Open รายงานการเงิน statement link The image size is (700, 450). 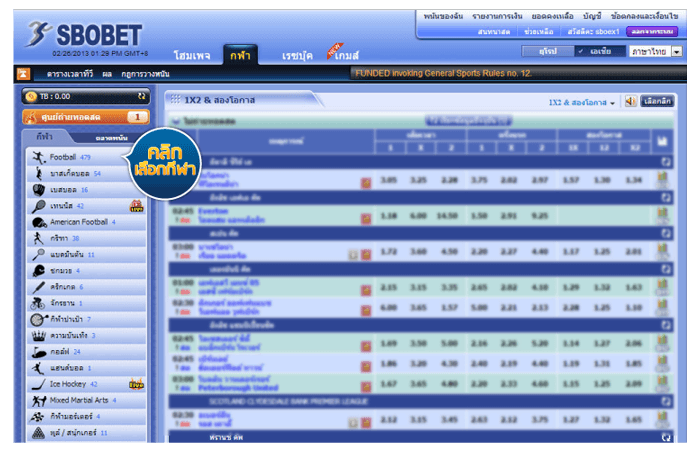point(497,16)
